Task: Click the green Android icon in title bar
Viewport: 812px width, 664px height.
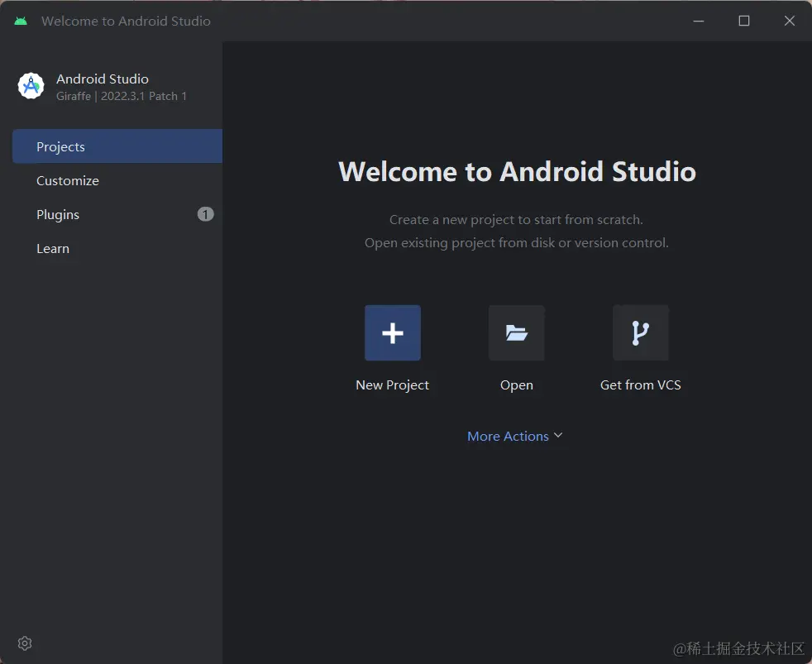Action: pyautogui.click(x=21, y=21)
